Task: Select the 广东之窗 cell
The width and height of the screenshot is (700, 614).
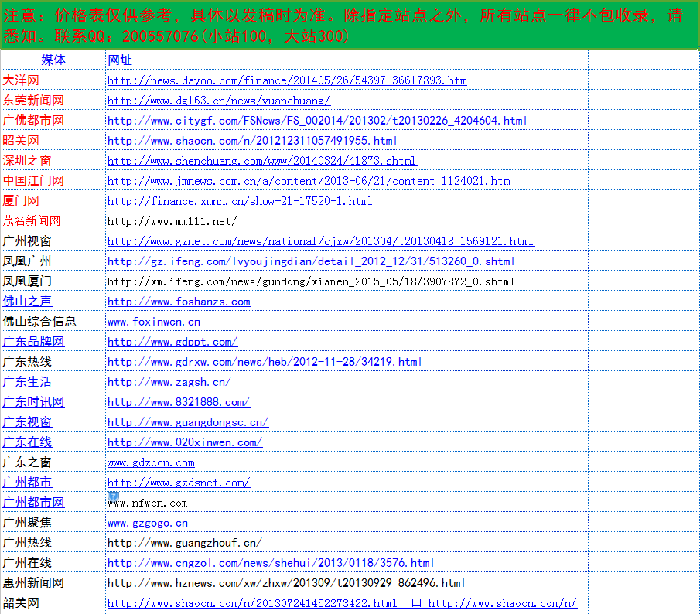Action: 53,462
